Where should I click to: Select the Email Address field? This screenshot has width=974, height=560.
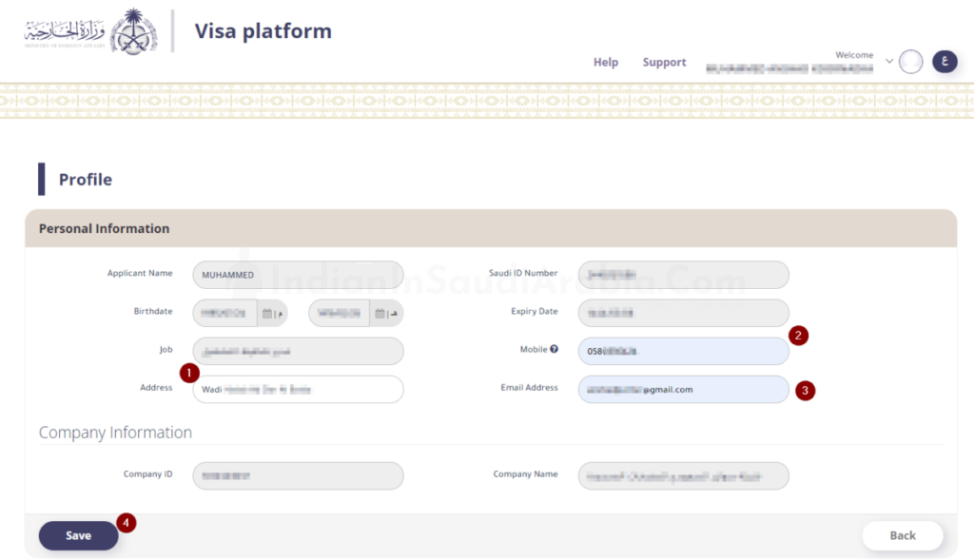[683, 389]
